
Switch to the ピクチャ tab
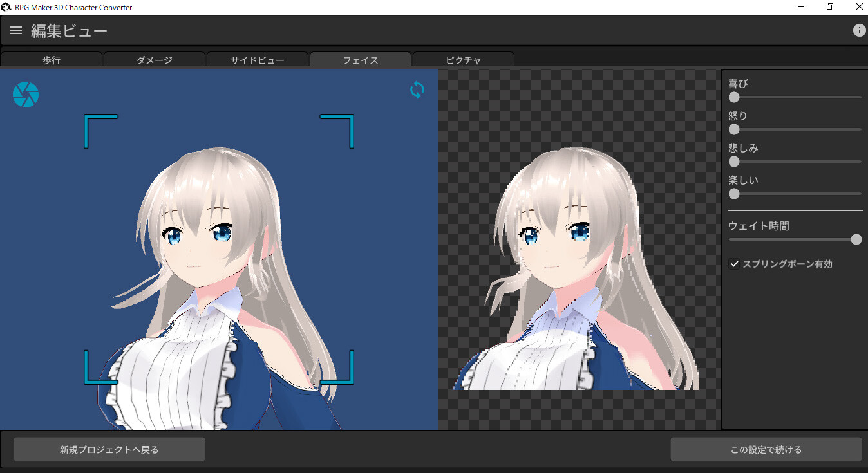(x=463, y=60)
